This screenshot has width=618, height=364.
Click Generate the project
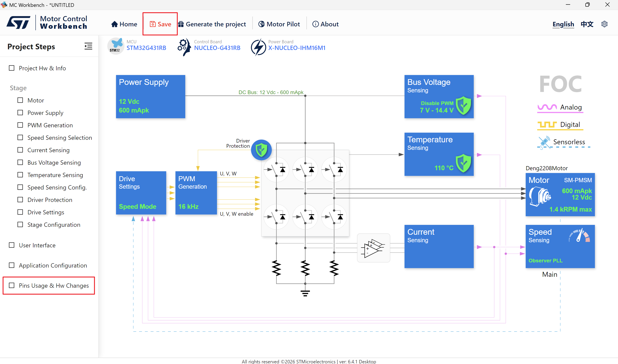(x=212, y=24)
